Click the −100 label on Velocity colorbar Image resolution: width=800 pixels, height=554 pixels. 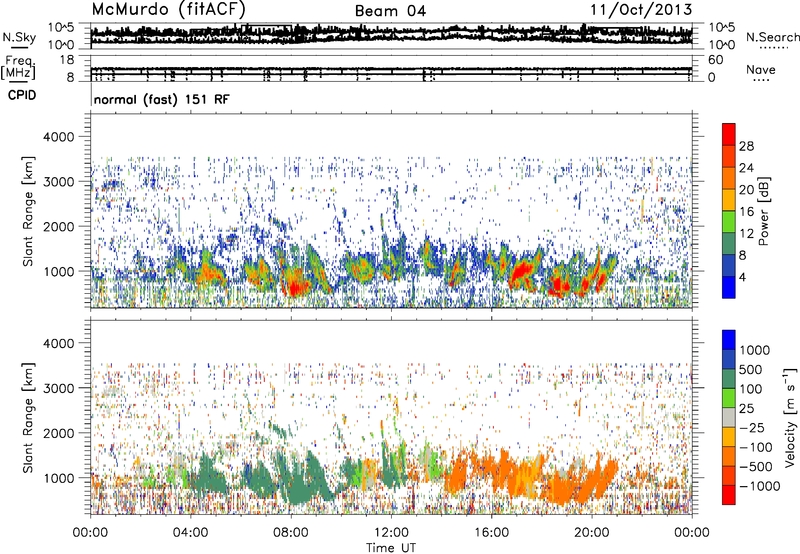coord(756,447)
